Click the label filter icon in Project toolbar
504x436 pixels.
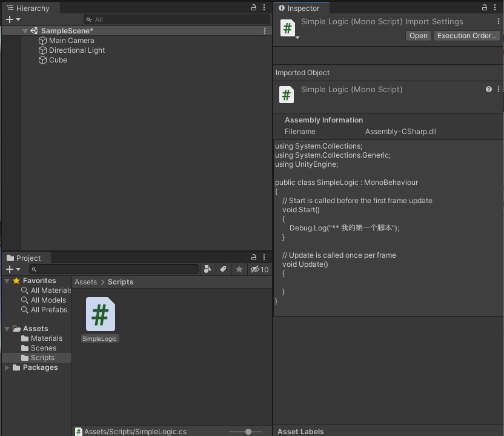point(222,269)
